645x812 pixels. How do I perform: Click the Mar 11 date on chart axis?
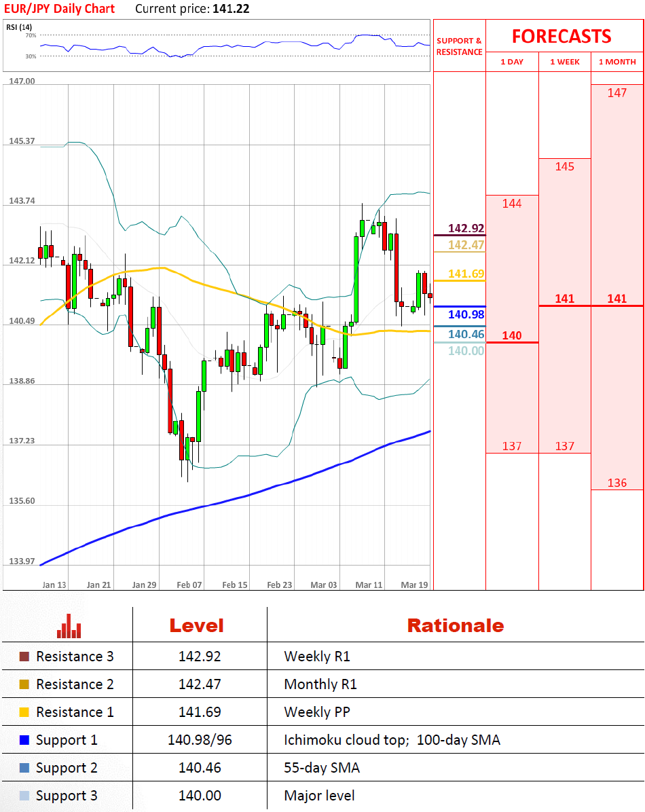[x=369, y=585]
